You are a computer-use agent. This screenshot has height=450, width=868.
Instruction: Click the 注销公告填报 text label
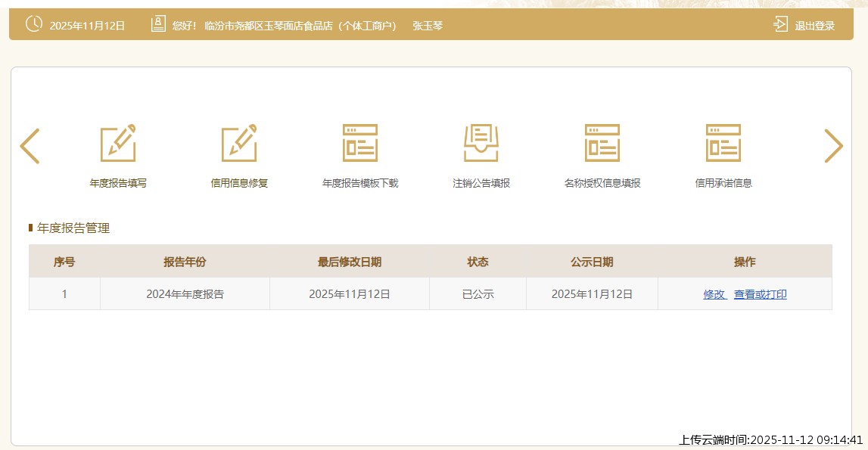[x=481, y=183]
